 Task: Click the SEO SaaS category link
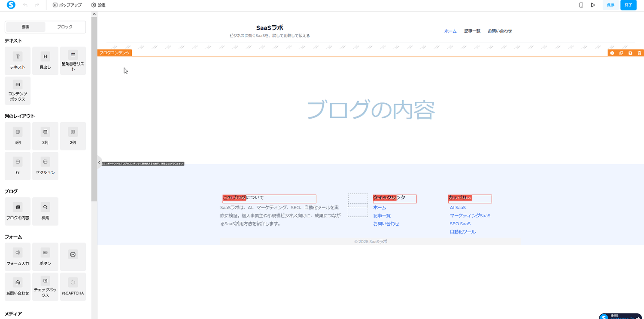pyautogui.click(x=460, y=224)
